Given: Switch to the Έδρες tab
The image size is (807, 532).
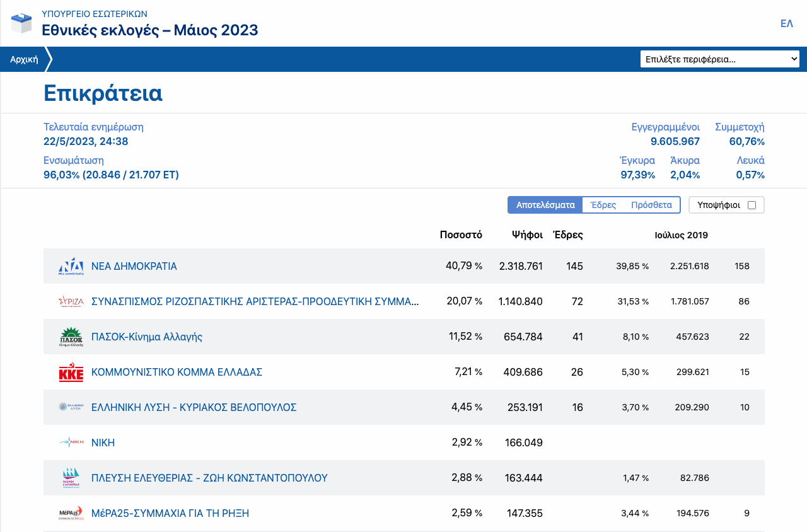Looking at the screenshot, I should click(x=603, y=205).
